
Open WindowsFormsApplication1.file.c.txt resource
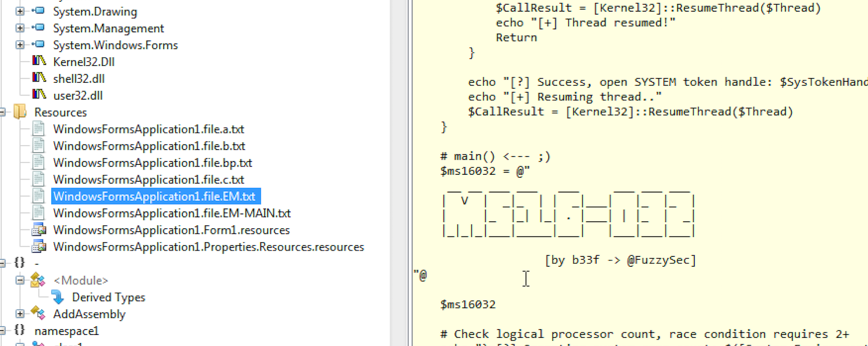148,180
